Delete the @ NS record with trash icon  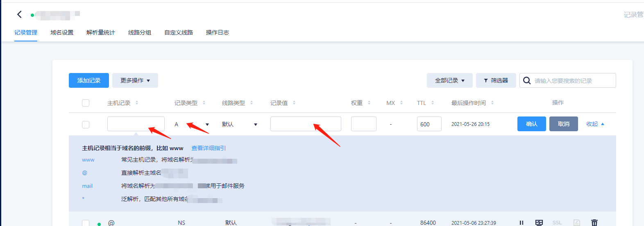594,223
